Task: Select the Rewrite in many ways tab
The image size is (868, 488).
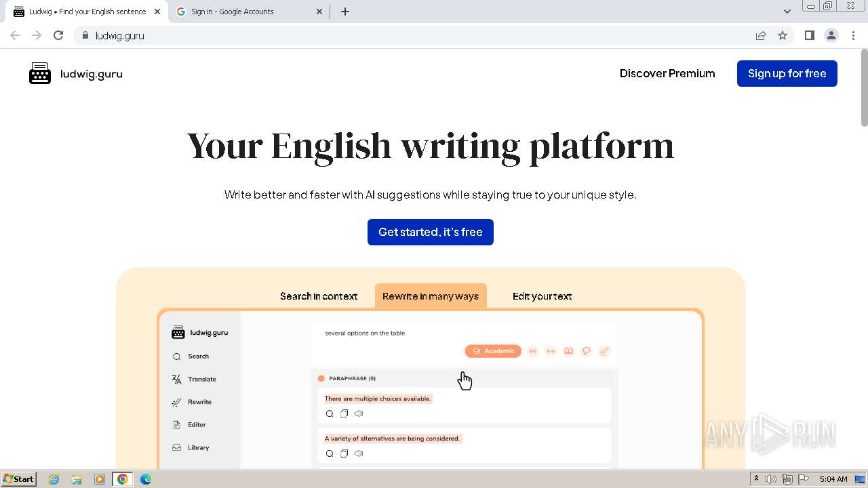Action: pos(431,296)
